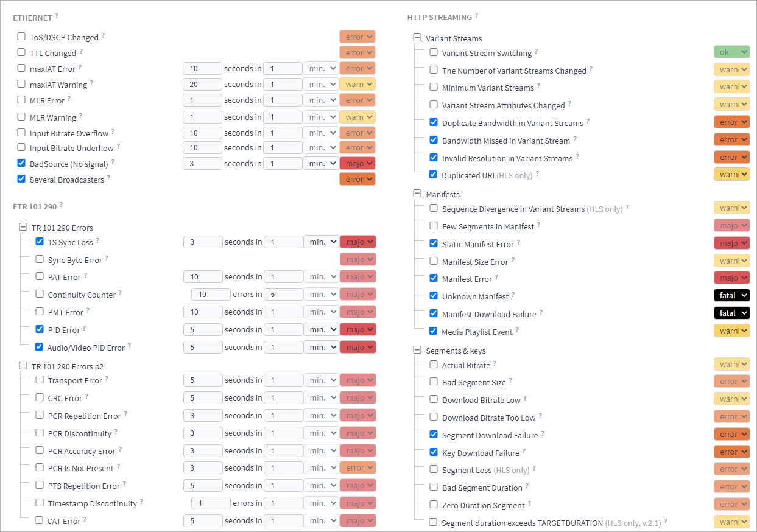The image size is (757, 532).
Task: Open severity dropdown for Unknown Manifest
Action: (731, 295)
